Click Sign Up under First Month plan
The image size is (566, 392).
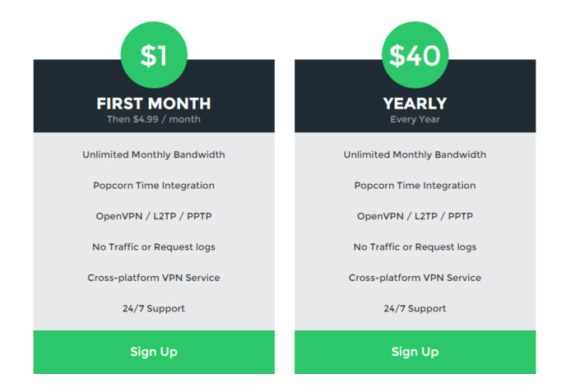pyautogui.click(x=154, y=352)
